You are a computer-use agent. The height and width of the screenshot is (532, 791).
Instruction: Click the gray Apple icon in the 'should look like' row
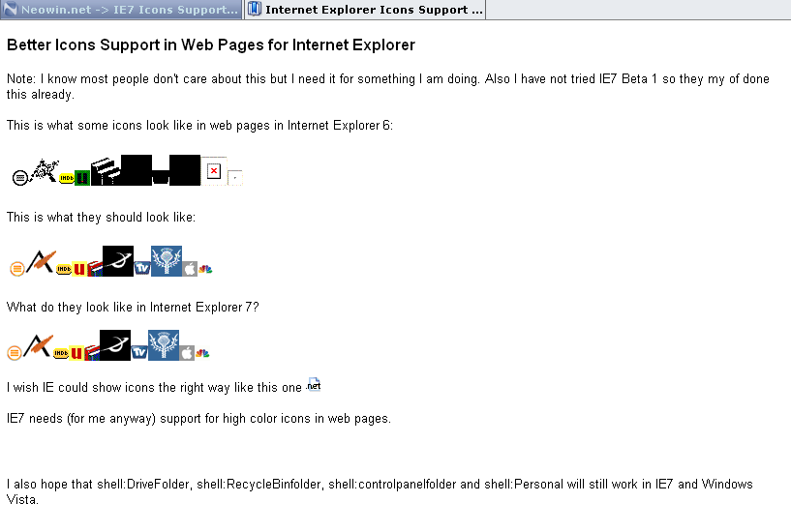[x=190, y=269]
